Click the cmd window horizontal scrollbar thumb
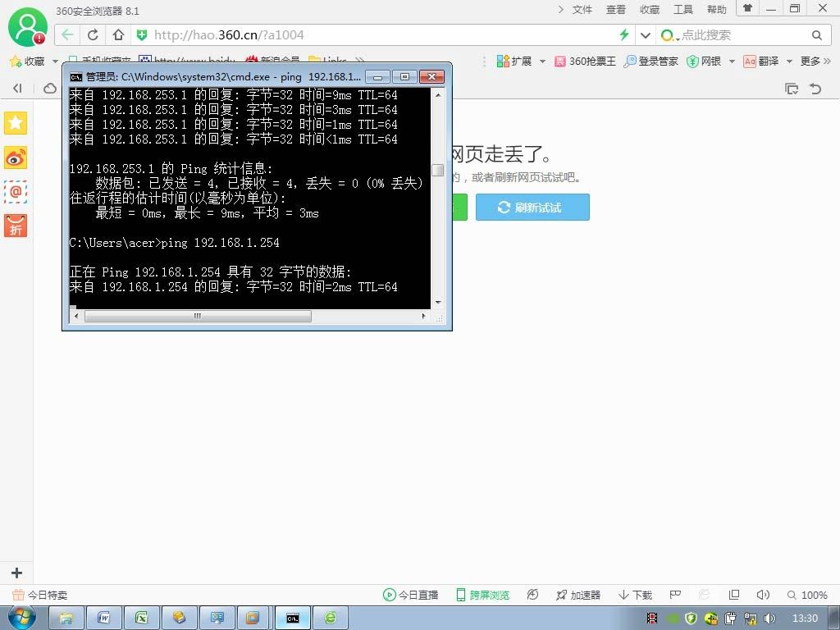The height and width of the screenshot is (630, 840). (x=198, y=316)
